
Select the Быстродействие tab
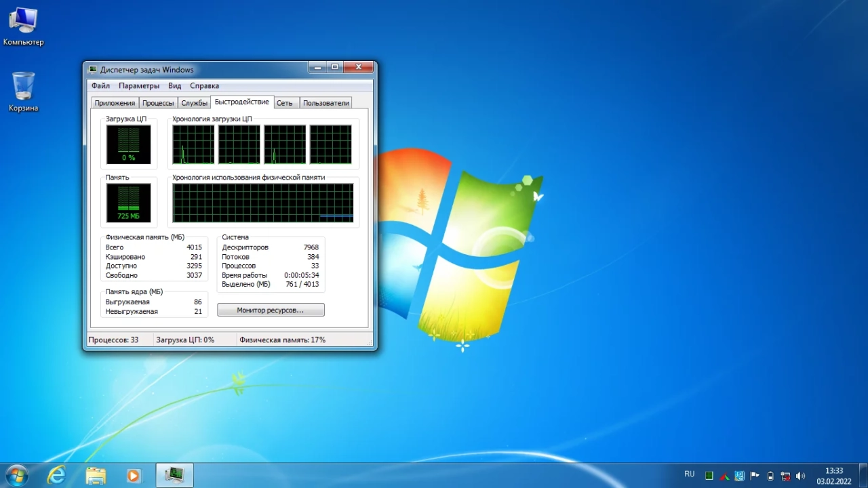[x=242, y=102]
